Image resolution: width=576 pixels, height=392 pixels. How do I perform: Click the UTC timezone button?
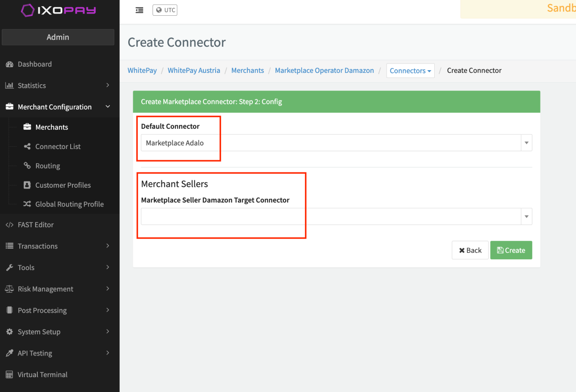[165, 10]
